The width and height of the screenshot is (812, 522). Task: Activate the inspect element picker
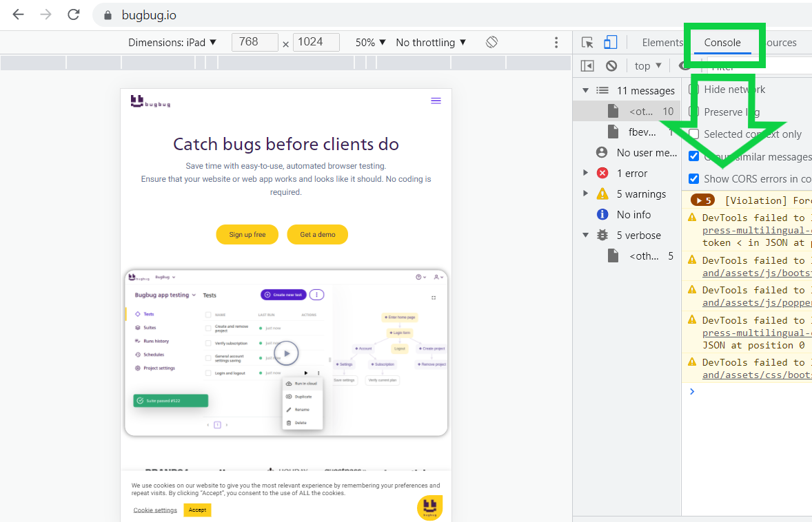pos(587,43)
